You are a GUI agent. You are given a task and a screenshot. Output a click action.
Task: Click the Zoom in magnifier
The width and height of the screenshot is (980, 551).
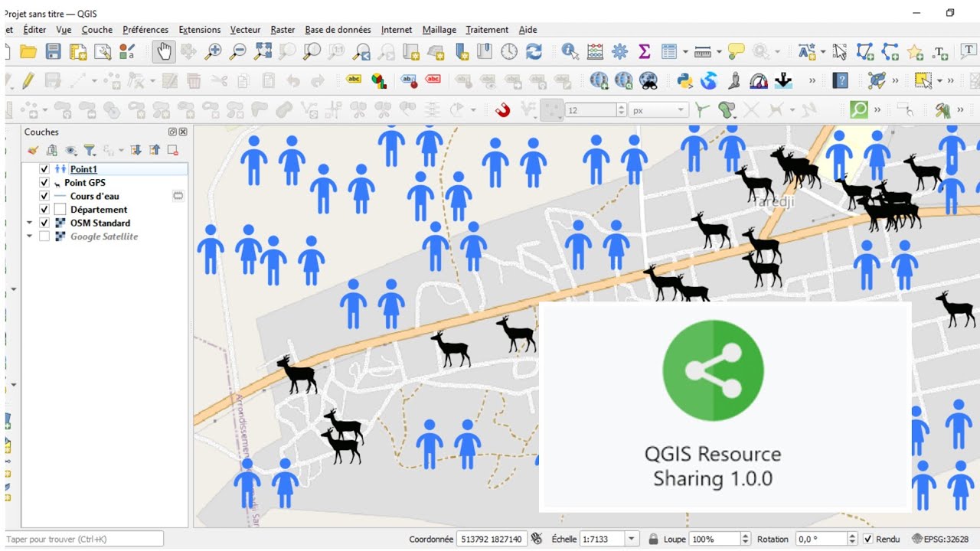[x=214, y=51]
